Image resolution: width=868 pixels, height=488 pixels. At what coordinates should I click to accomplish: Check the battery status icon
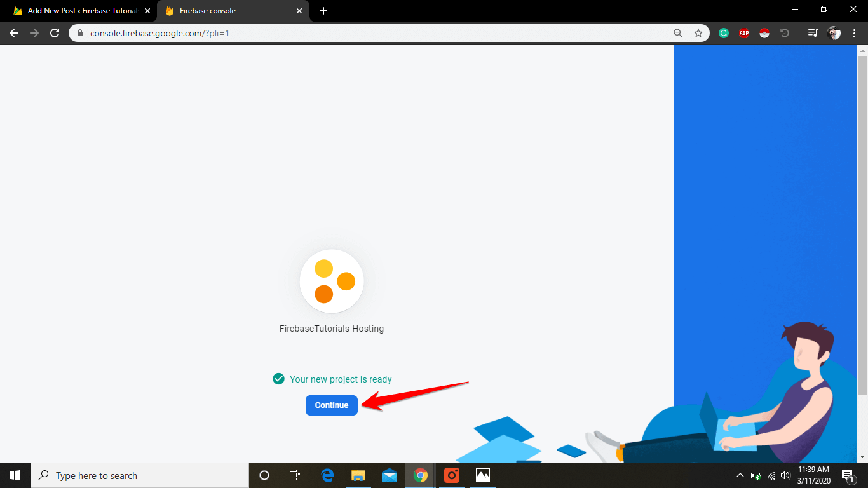pyautogui.click(x=756, y=475)
